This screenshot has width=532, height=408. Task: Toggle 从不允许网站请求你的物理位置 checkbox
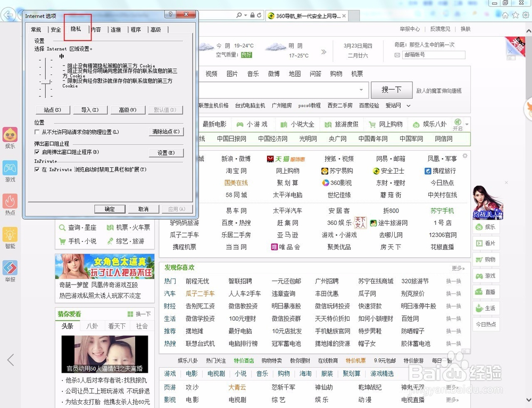37,132
